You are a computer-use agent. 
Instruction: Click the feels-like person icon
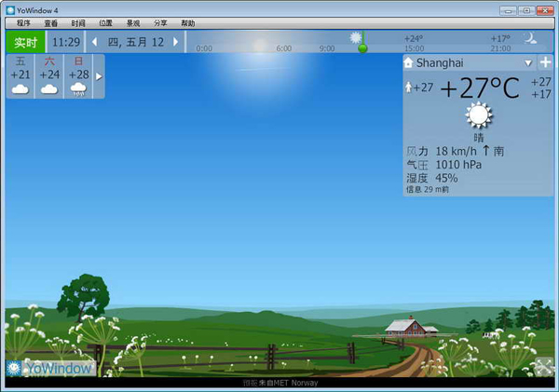409,87
